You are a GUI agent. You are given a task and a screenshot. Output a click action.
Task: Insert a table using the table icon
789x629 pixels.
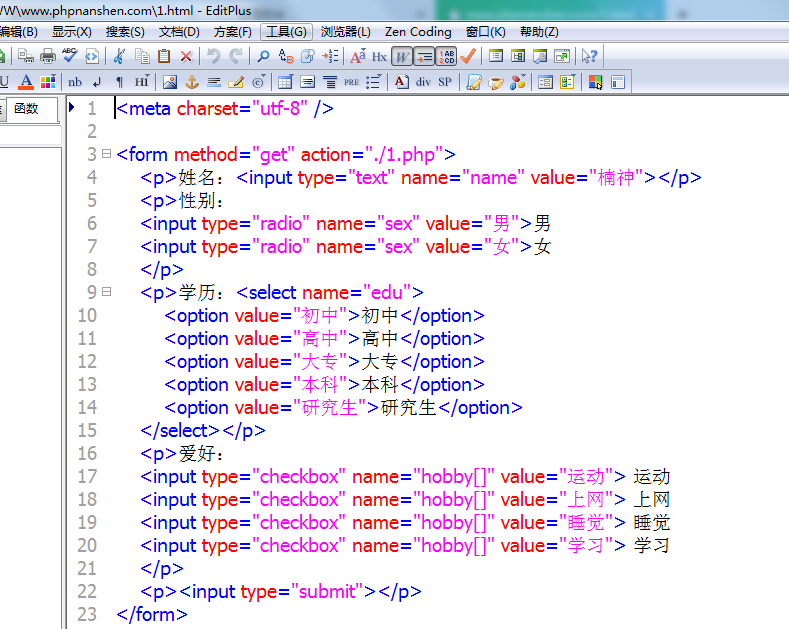pos(285,82)
